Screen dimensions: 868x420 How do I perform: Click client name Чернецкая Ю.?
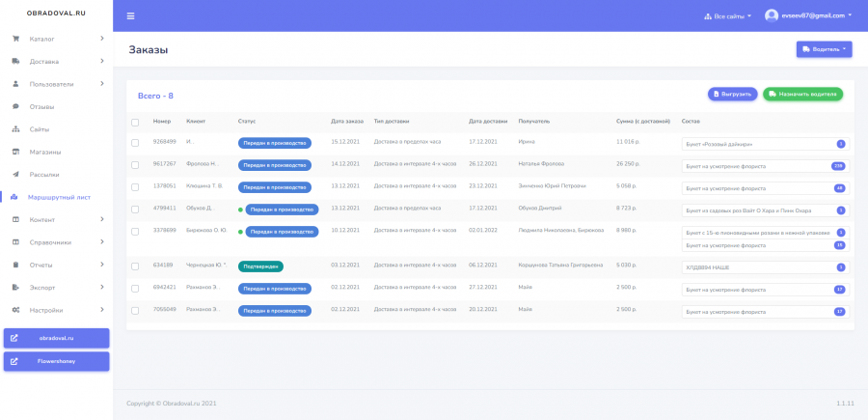pyautogui.click(x=206, y=266)
